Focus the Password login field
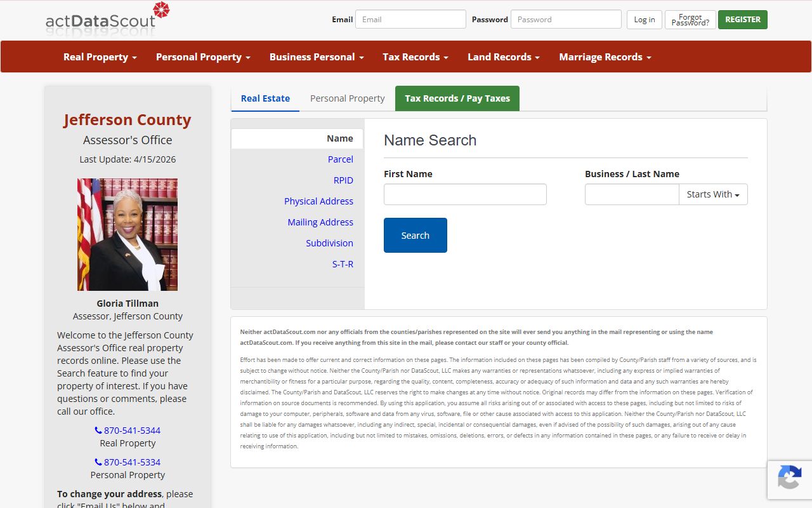812x508 pixels. 566,19
